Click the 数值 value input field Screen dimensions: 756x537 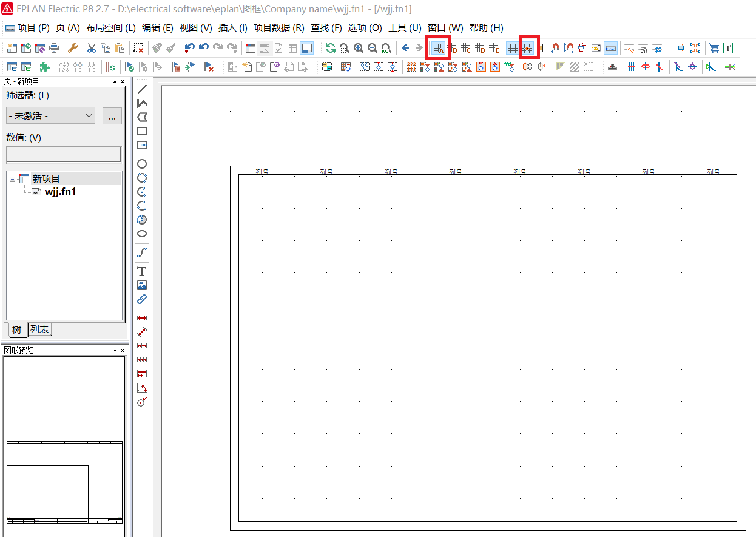click(x=63, y=155)
